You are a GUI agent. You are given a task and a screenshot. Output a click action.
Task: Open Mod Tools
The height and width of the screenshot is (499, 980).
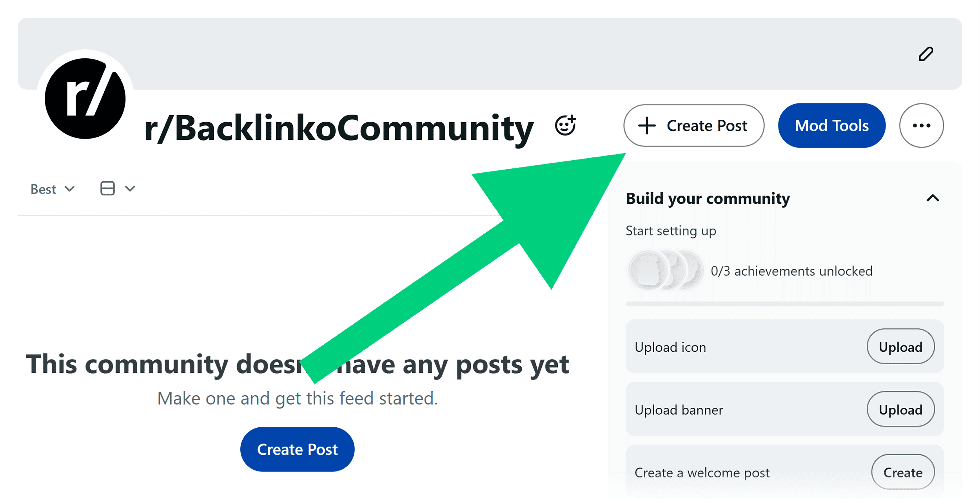[831, 125]
